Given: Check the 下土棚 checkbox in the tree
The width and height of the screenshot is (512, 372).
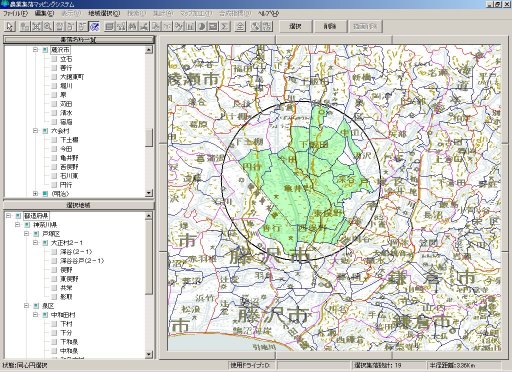Looking at the screenshot, I should click(54, 140).
